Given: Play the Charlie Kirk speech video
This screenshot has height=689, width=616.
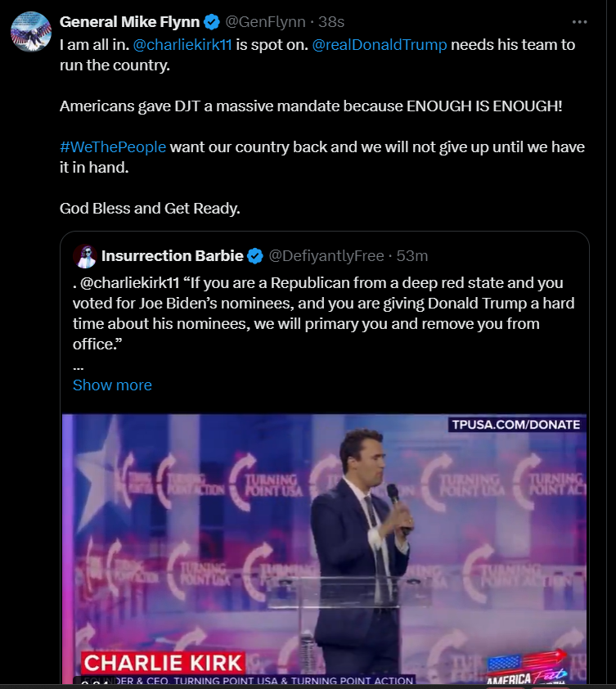Looking at the screenshot, I should (324, 548).
